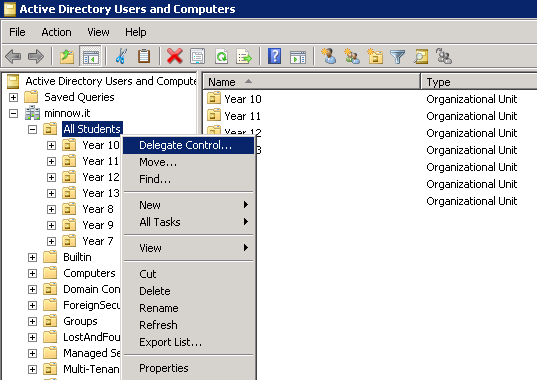537x380 pixels.
Task: Choose Cut from context menu
Action: point(188,274)
